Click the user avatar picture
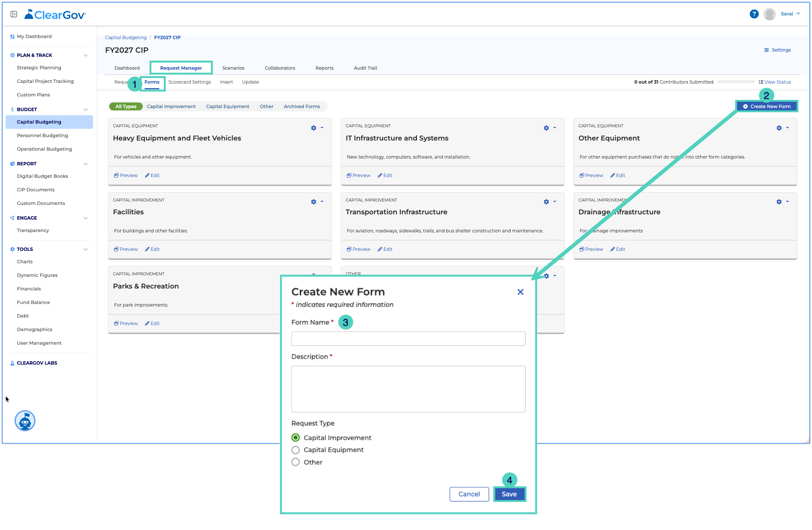Screen dimensions: 812x530 769,14
